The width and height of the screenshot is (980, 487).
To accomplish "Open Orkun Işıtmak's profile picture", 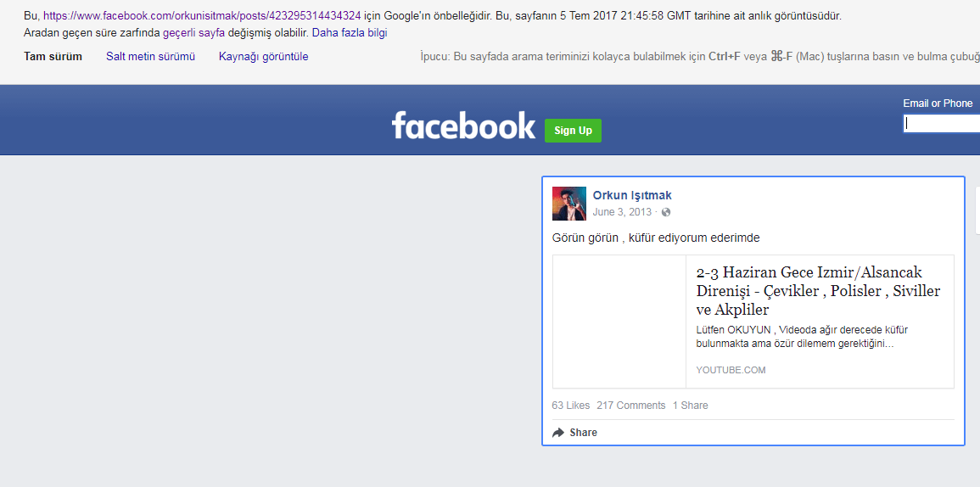I will [x=569, y=204].
